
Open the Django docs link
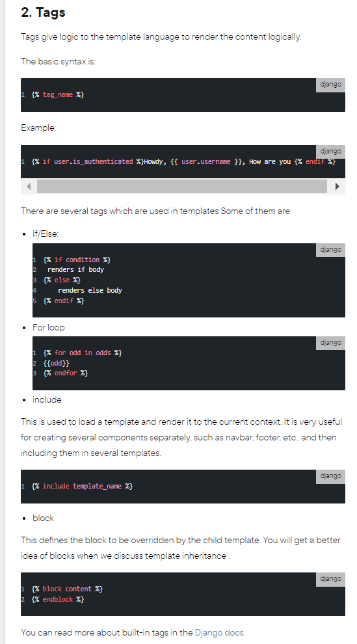(219, 632)
